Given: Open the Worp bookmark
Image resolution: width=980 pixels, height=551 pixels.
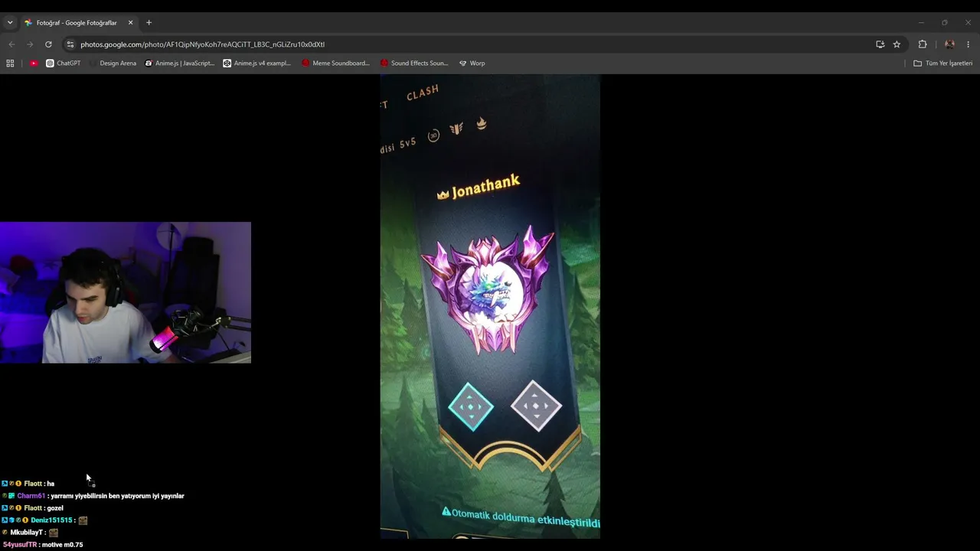Looking at the screenshot, I should tap(472, 64).
